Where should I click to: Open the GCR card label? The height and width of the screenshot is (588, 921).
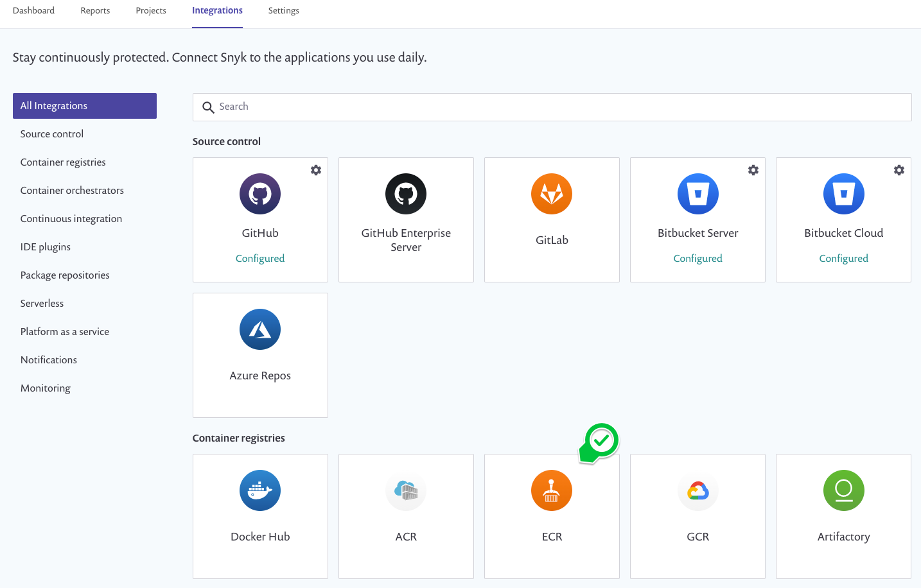pos(698,537)
